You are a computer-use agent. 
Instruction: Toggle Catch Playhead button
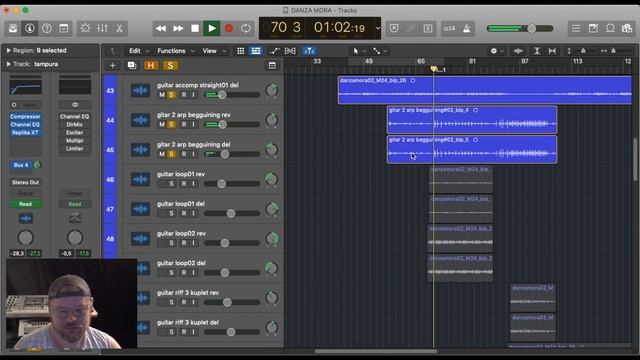tap(309, 51)
